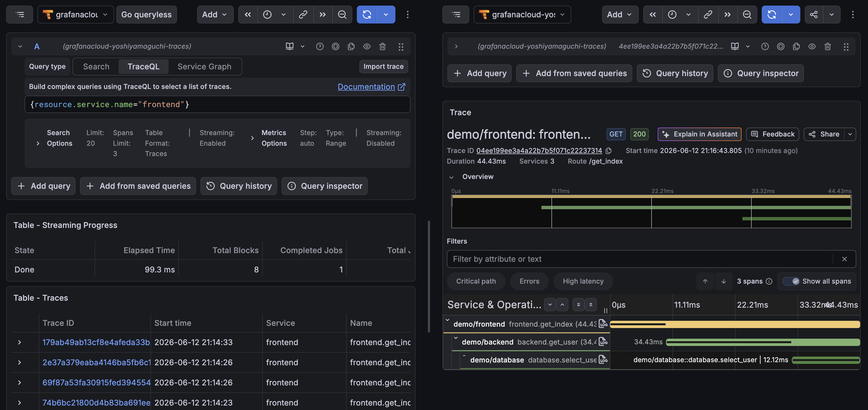The height and width of the screenshot is (410, 868).
Task: Open left pane grafanacloud data source picker
Action: 76,15
